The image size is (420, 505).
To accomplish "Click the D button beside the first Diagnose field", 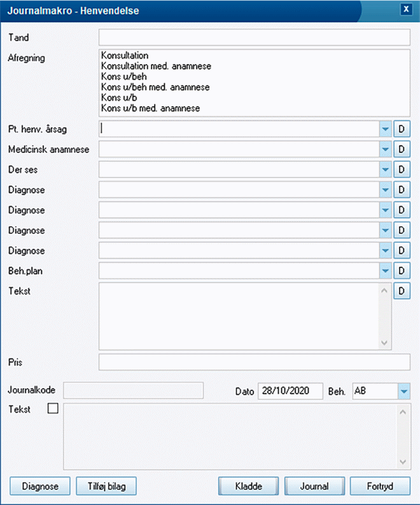I will 401,190.
